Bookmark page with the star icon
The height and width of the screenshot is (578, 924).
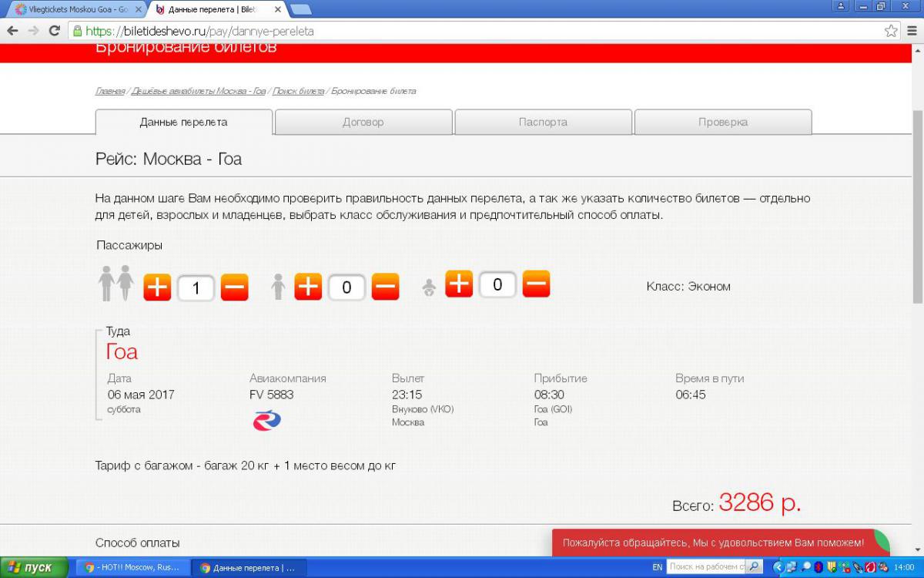click(891, 32)
